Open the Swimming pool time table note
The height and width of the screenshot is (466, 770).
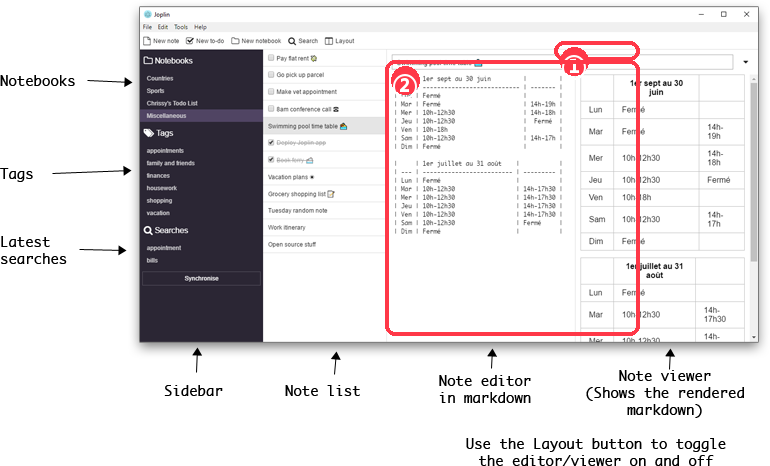(324, 126)
